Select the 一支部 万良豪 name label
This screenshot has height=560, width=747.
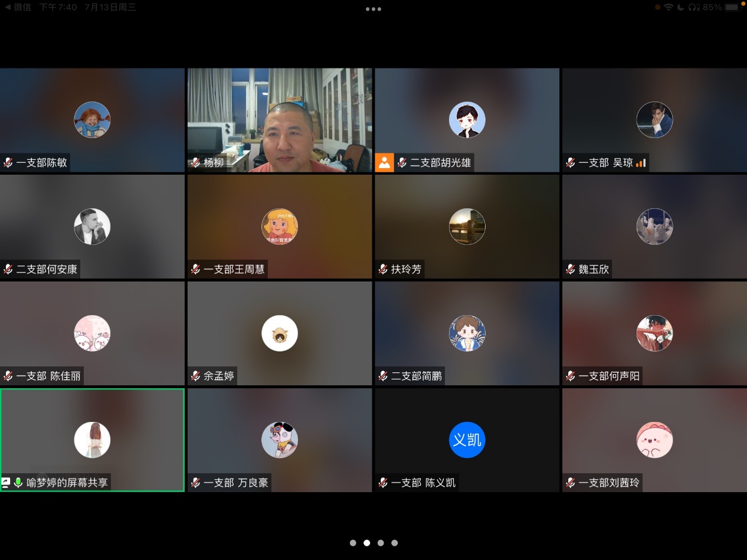(x=235, y=483)
